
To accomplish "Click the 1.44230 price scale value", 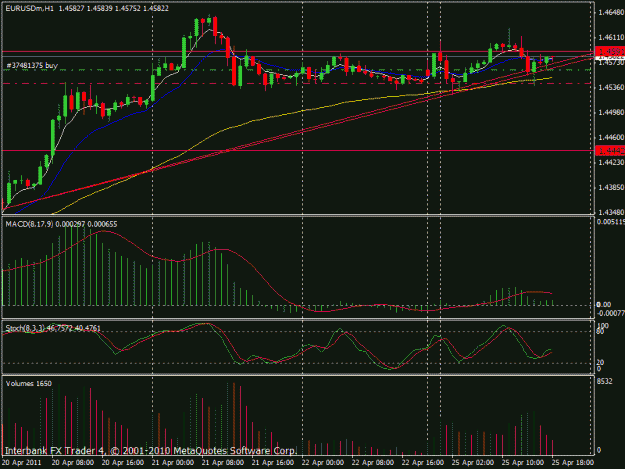I will (611, 163).
